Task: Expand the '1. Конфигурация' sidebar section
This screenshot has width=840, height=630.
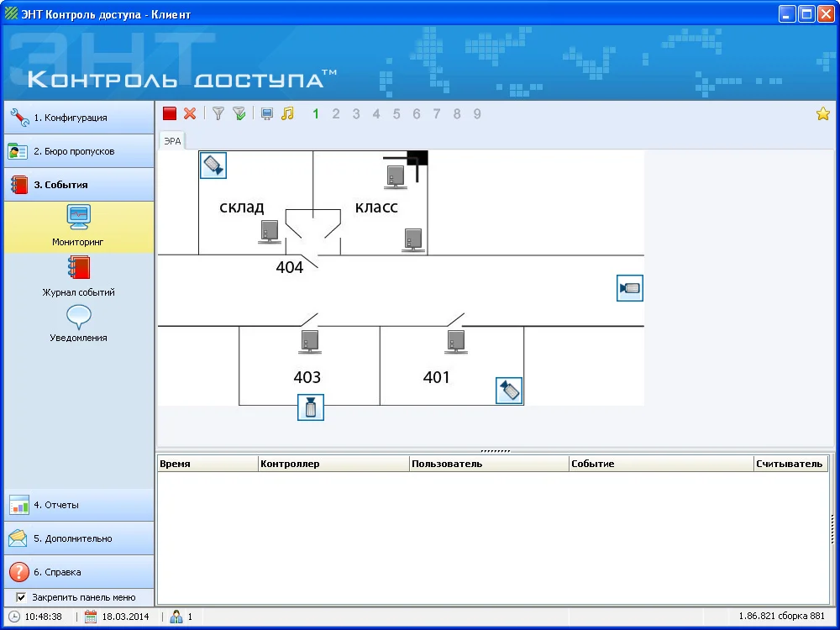Action: [79, 118]
